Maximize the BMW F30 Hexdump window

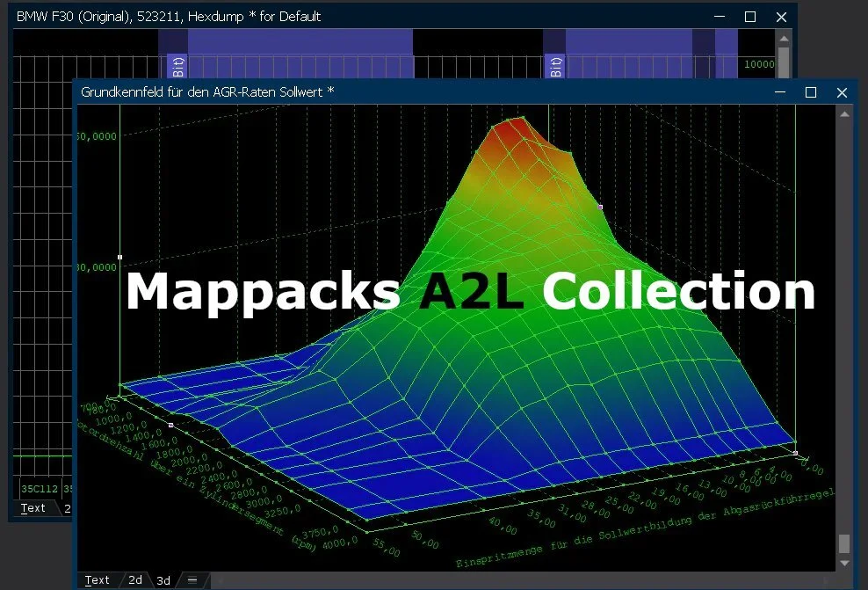(749, 17)
